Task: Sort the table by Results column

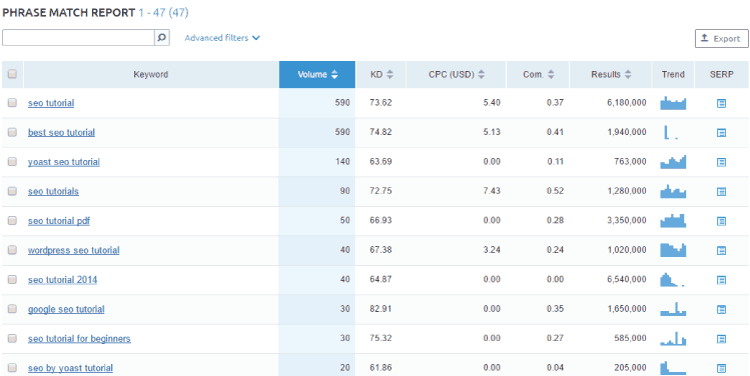Action: pos(611,75)
